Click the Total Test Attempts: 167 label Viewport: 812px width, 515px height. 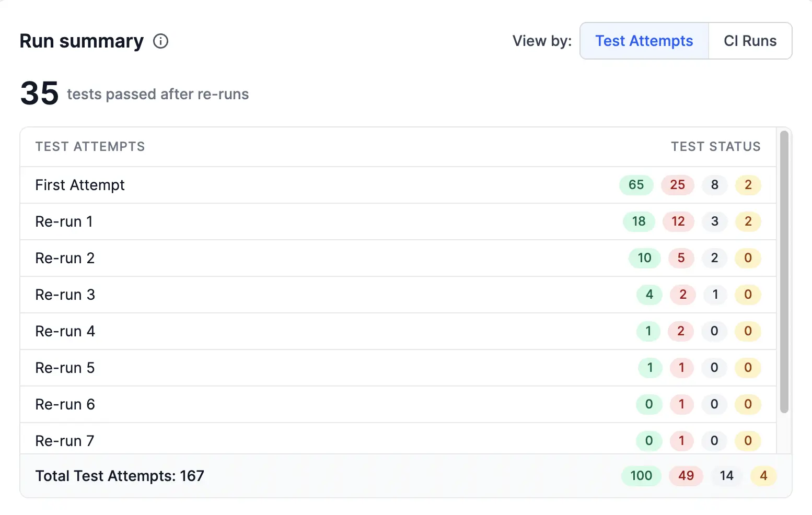(x=120, y=476)
